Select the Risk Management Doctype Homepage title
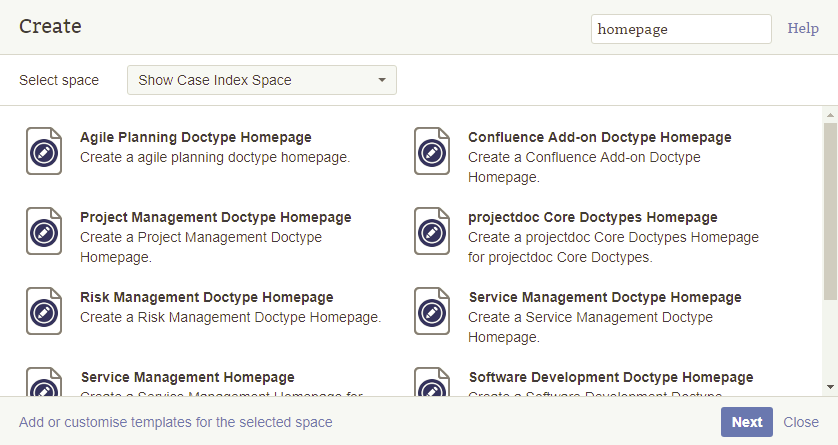 (x=206, y=297)
